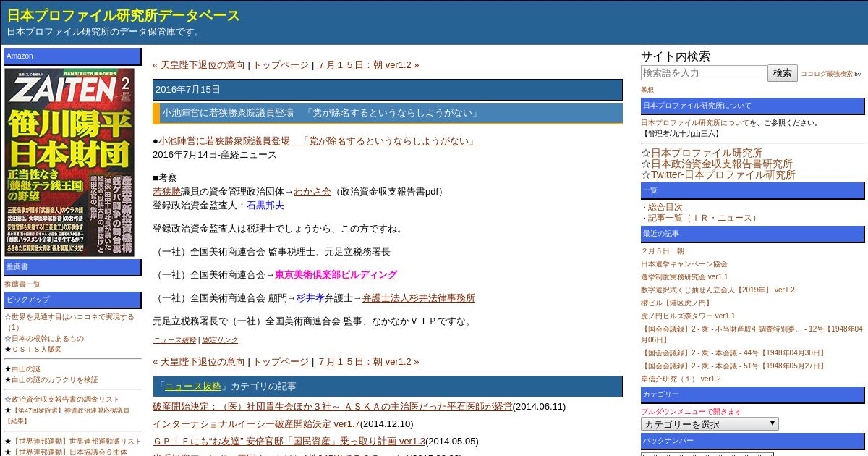Open the 白山の謎 link
The width and height of the screenshot is (868, 456).
click(x=26, y=369)
